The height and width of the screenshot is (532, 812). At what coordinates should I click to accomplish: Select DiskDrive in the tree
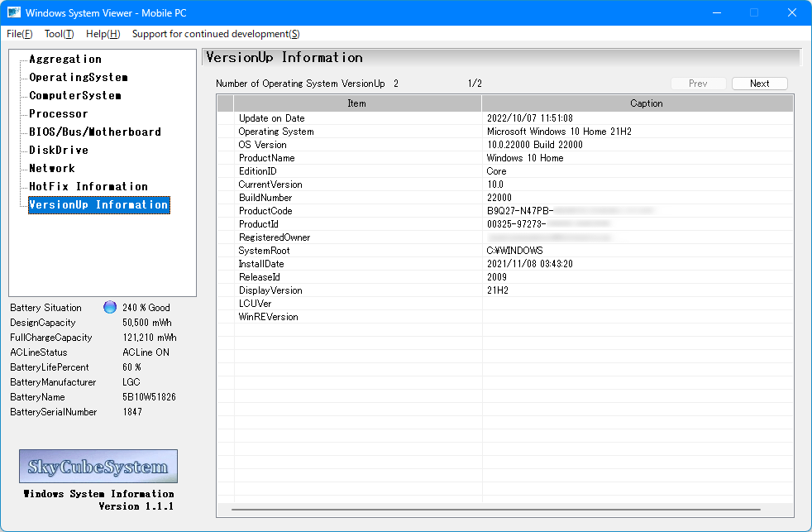tap(59, 150)
